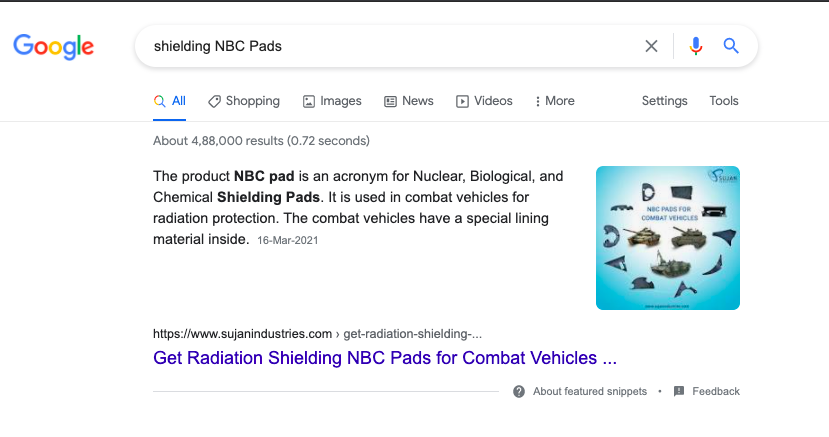Start voice search with microphone icon
This screenshot has height=437, width=829.
(x=696, y=46)
